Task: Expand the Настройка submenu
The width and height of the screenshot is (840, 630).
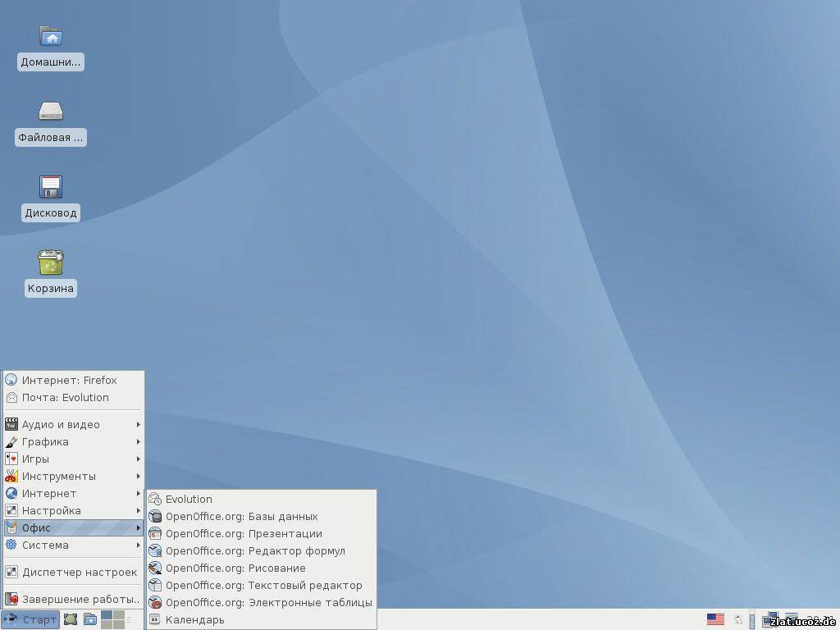Action: pos(73,510)
